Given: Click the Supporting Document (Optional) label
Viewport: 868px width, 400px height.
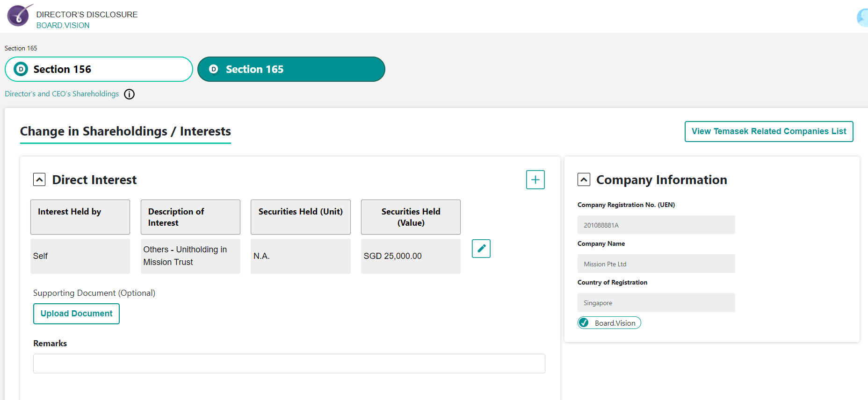Looking at the screenshot, I should [94, 293].
